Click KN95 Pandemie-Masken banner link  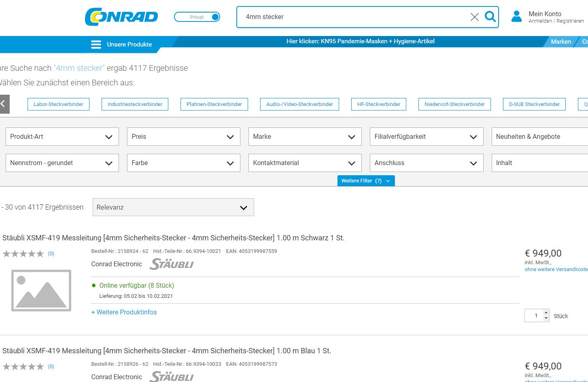click(361, 41)
